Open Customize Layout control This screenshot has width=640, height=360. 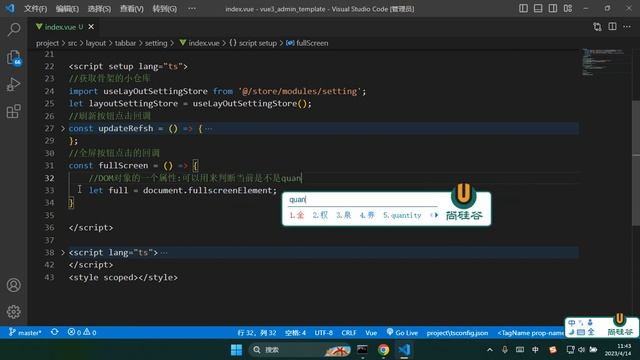pos(568,9)
